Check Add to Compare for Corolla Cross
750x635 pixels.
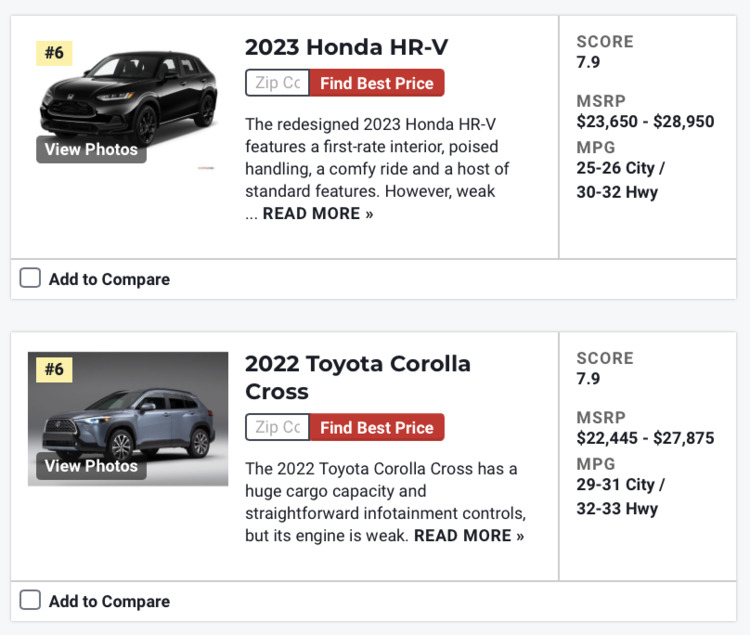coord(30,600)
